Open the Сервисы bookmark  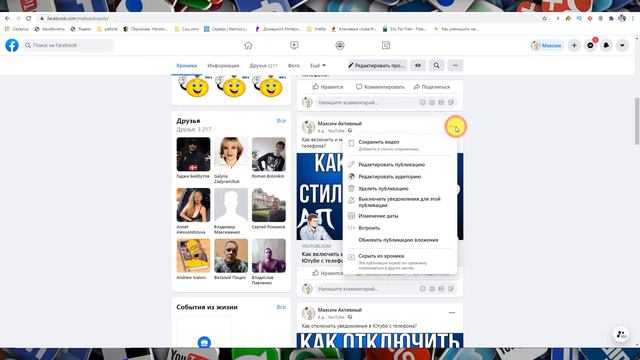pos(17,29)
